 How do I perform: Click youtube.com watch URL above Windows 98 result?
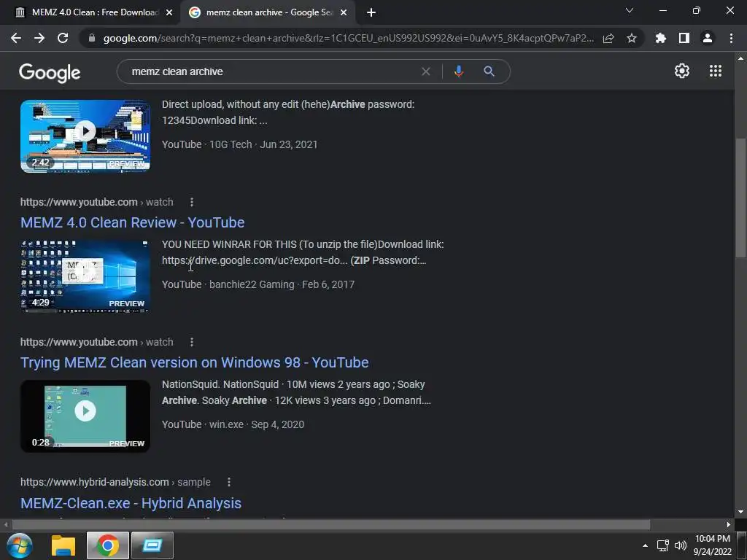coord(97,342)
